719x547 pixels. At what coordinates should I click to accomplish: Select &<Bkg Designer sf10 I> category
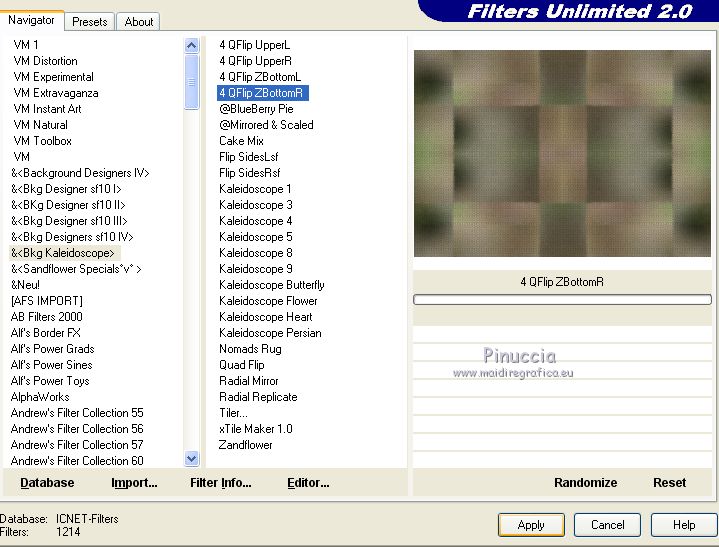pos(66,189)
